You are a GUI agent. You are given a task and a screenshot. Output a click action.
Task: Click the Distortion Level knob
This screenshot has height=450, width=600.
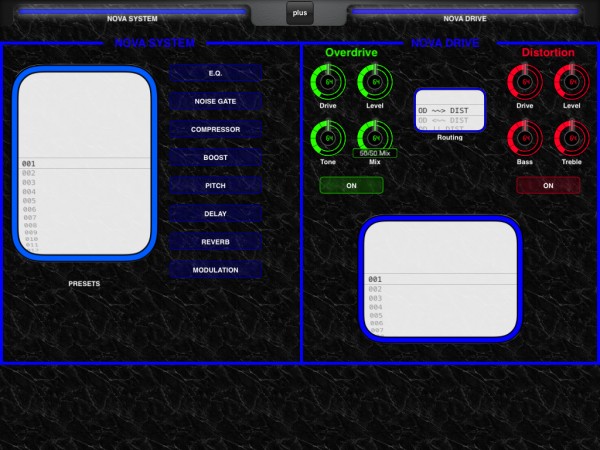(572, 82)
